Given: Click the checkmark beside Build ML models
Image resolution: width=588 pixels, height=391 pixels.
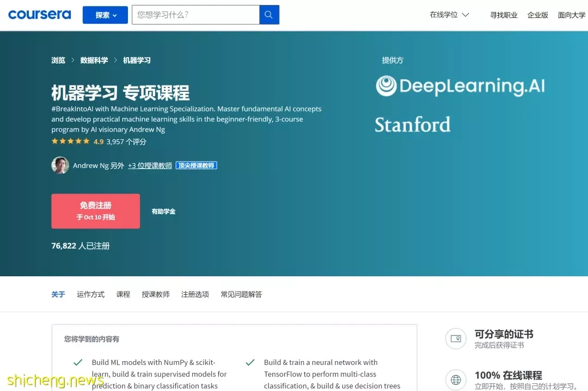Looking at the screenshot, I should 78,362.
